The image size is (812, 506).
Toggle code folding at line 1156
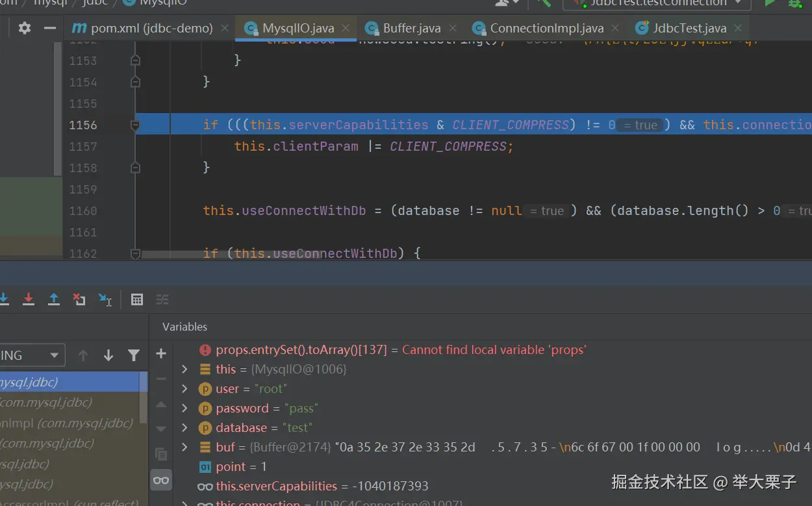pos(135,125)
